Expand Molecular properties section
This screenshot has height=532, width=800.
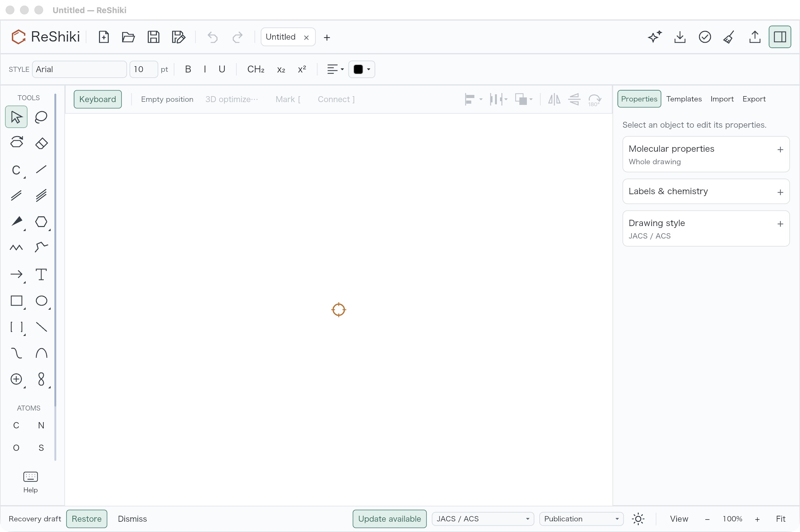[x=706, y=154]
